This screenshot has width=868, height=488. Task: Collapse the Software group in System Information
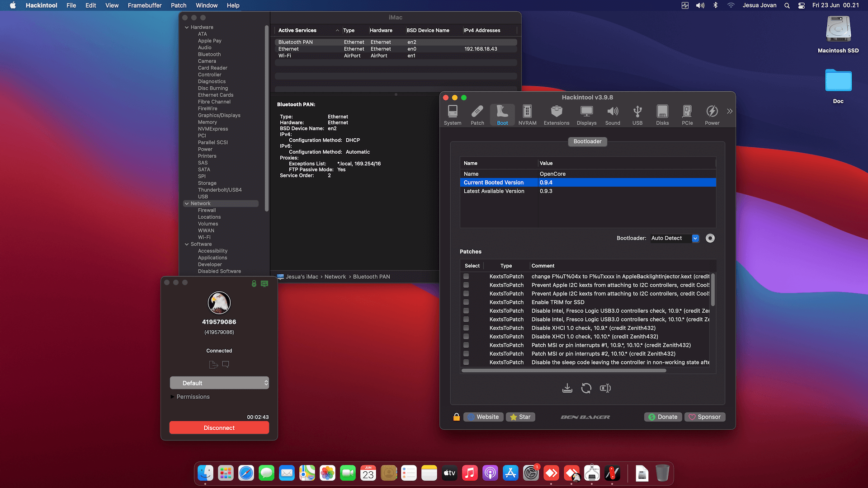tap(187, 244)
